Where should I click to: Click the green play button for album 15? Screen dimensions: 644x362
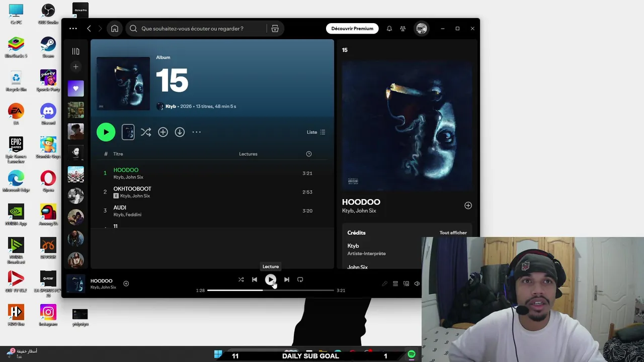(x=106, y=132)
